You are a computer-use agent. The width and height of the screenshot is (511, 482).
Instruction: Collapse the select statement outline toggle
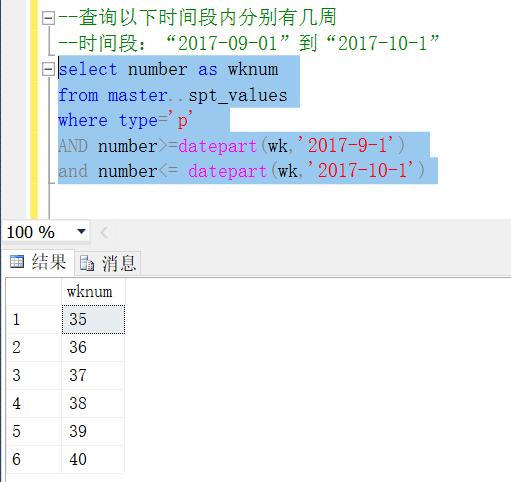point(48,69)
